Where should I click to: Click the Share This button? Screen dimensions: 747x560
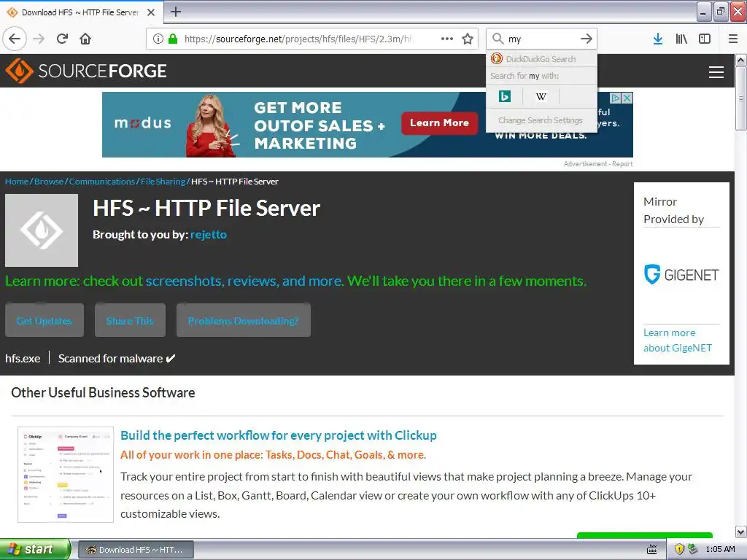point(130,321)
